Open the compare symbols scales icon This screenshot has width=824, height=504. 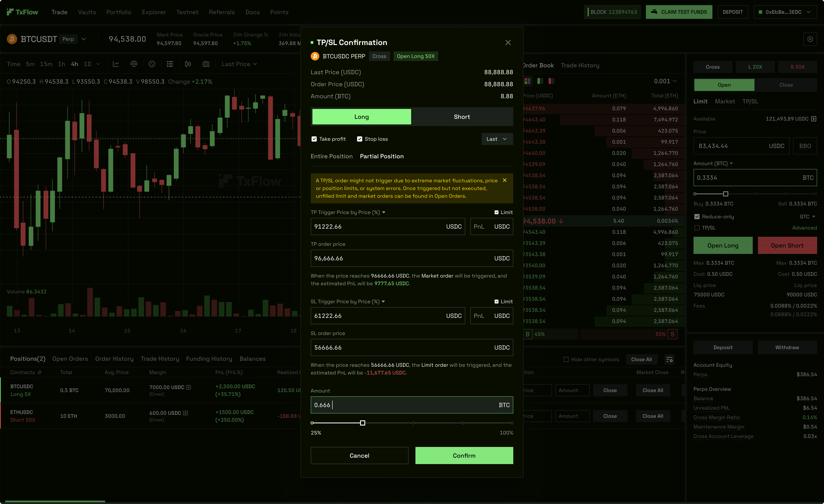tap(134, 64)
